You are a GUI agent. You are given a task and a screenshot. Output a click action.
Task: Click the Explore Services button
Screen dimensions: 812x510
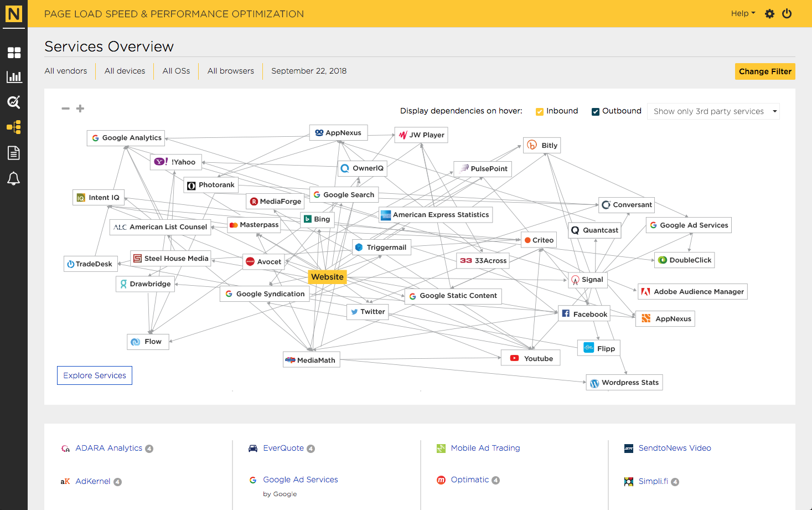(95, 375)
